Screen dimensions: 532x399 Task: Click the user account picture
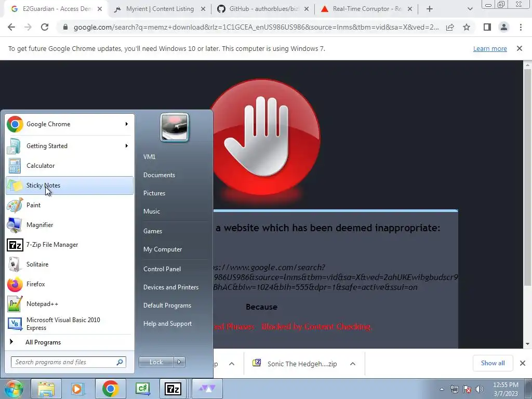pyautogui.click(x=175, y=127)
